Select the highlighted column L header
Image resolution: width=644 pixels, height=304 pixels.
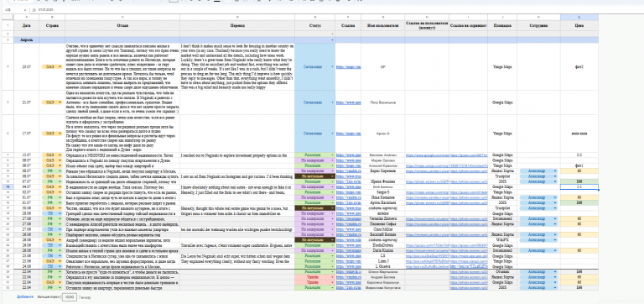pos(579,18)
